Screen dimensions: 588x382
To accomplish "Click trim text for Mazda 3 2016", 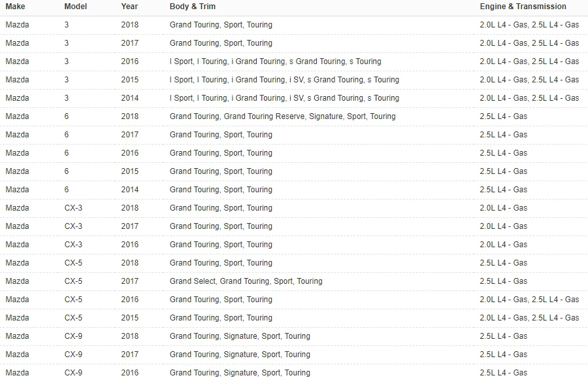I will (275, 61).
